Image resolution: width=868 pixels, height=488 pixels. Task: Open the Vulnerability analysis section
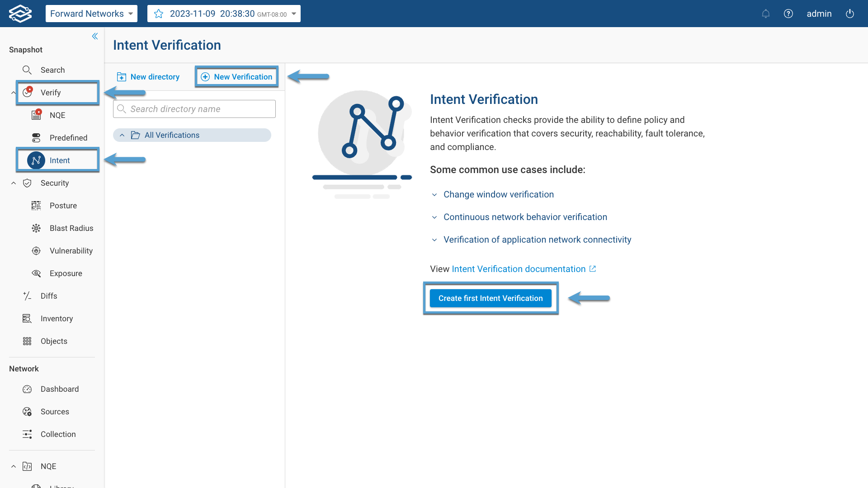coord(36,251)
